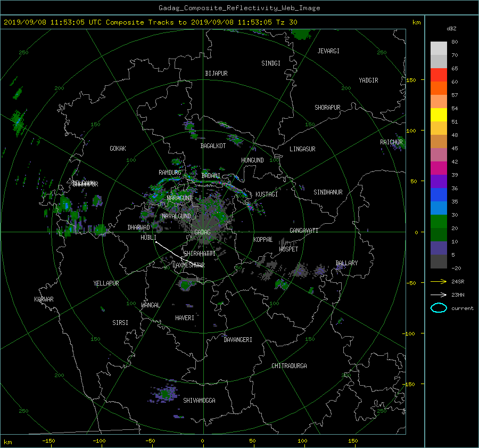Click the HAVERI city label
This screenshot has height=448, width=479.
[x=185, y=318]
